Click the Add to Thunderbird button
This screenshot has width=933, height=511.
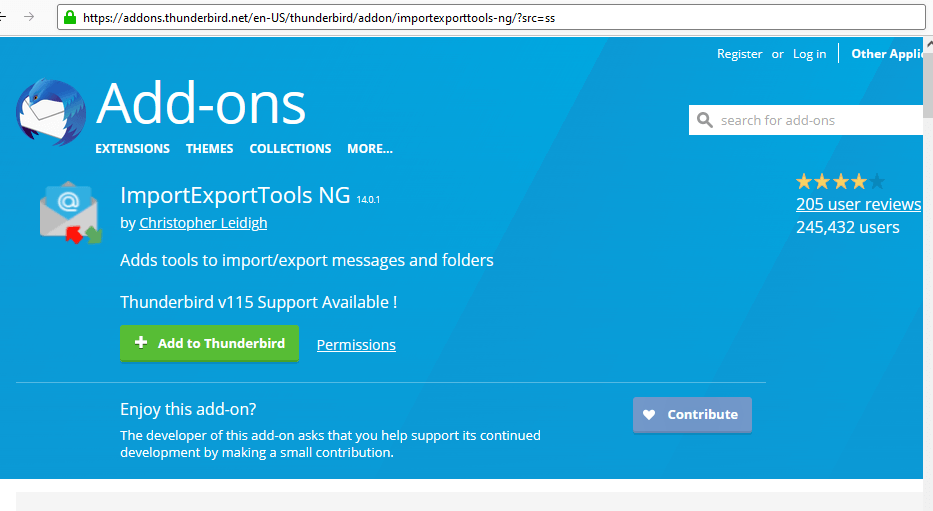209,343
